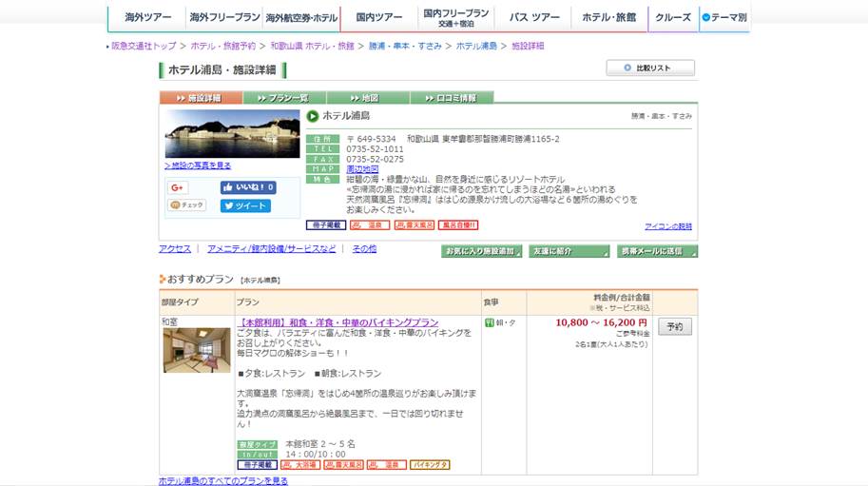Click 大浴場 icon in plan row

pyautogui.click(x=300, y=465)
